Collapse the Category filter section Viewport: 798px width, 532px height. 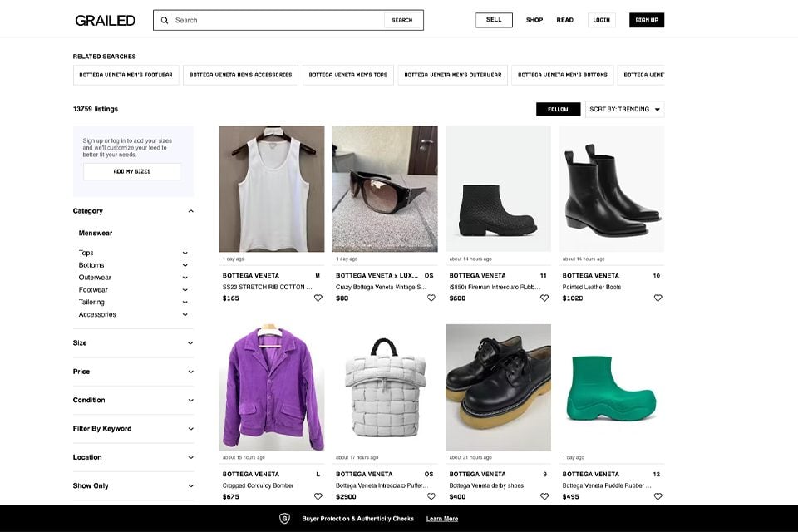coord(191,211)
